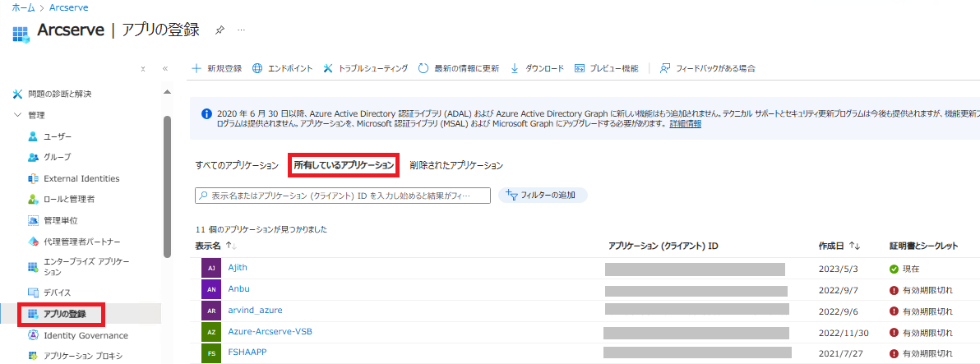
Task: Click the FS avatar tile
Action: [211, 352]
